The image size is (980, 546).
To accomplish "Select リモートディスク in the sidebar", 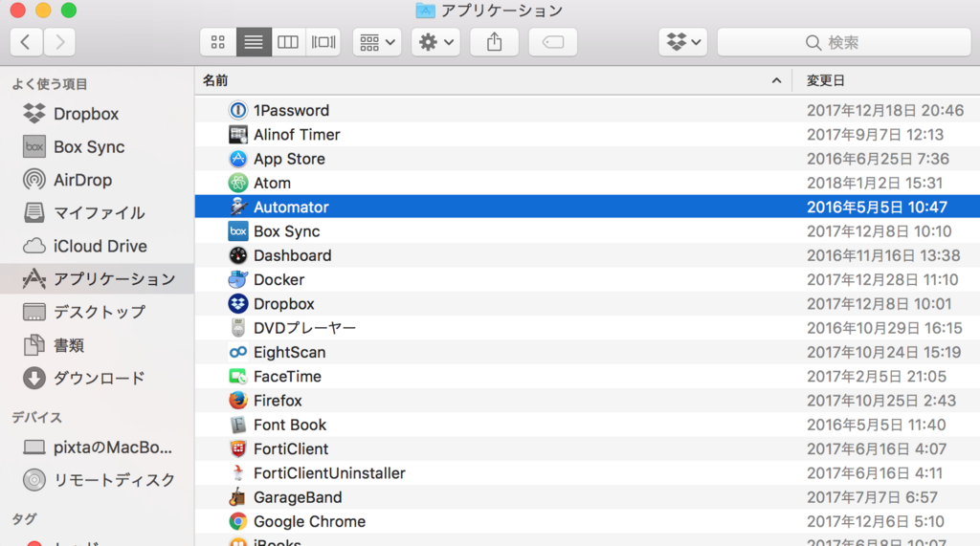I will [x=97, y=480].
